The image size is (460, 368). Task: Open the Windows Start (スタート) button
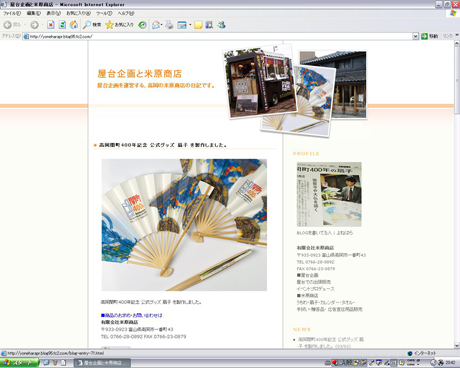coord(19,363)
